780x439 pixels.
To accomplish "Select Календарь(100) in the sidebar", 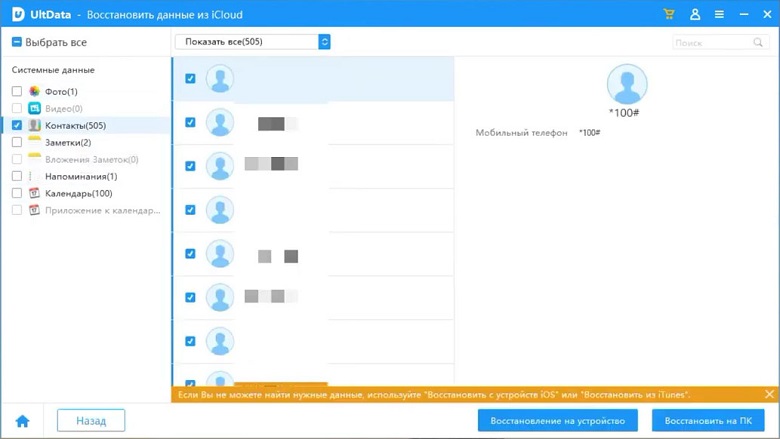I will 79,193.
